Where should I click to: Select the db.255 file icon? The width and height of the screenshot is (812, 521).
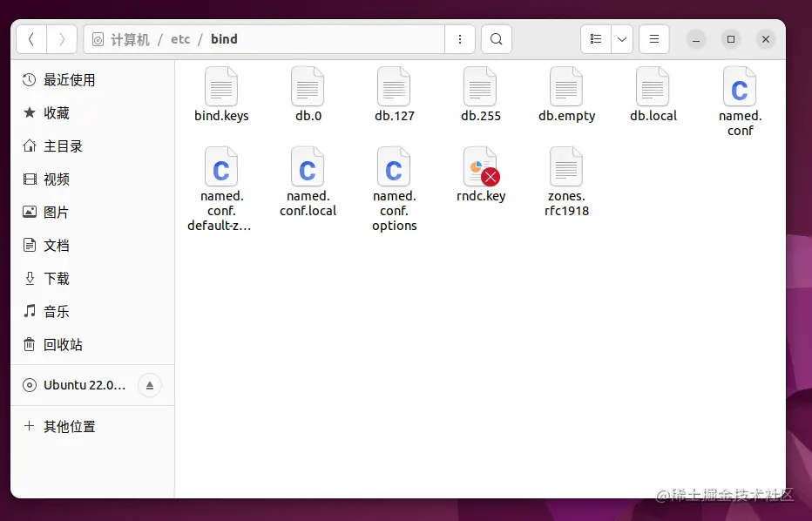pyautogui.click(x=480, y=86)
